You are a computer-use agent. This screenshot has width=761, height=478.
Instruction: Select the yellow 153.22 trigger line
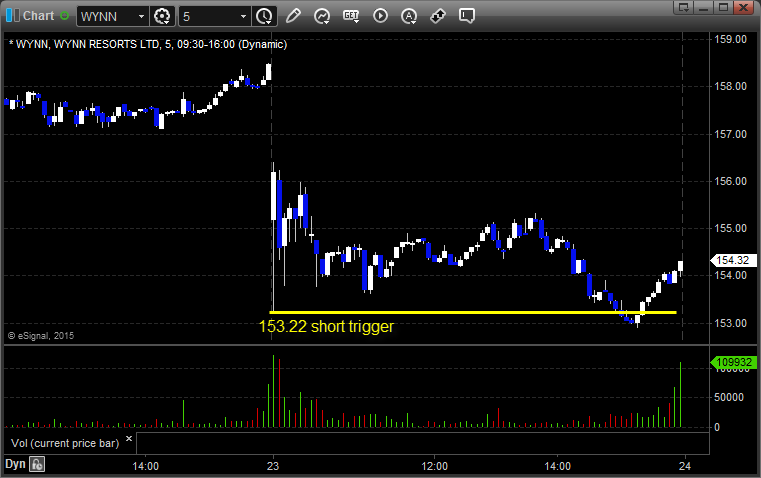(473, 312)
